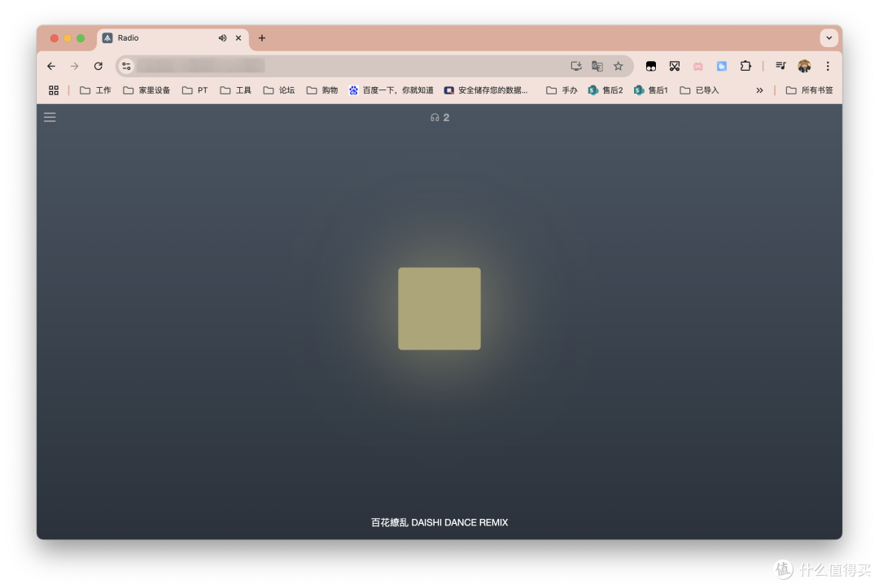Viewport: 879px width, 588px height.
Task: Click the song title 百花繚乱 DAISHI DANCE REMIX
Action: (439, 522)
